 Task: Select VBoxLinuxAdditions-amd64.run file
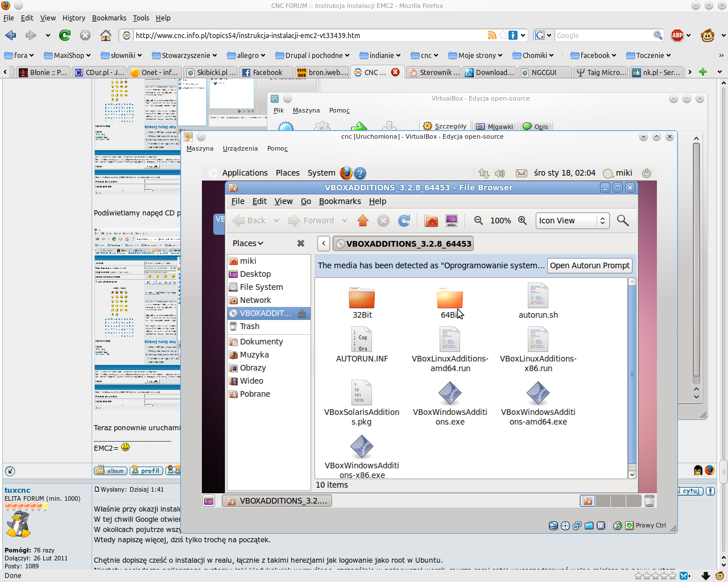(x=450, y=350)
